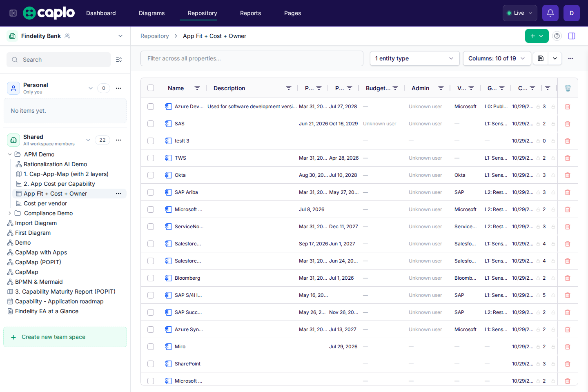Screen dimensions: 588x392
Task: Open the 1 entity type dropdown
Action: 414,58
